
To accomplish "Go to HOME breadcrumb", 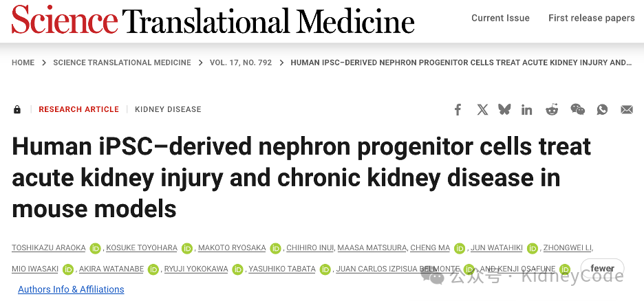I will pos(23,63).
